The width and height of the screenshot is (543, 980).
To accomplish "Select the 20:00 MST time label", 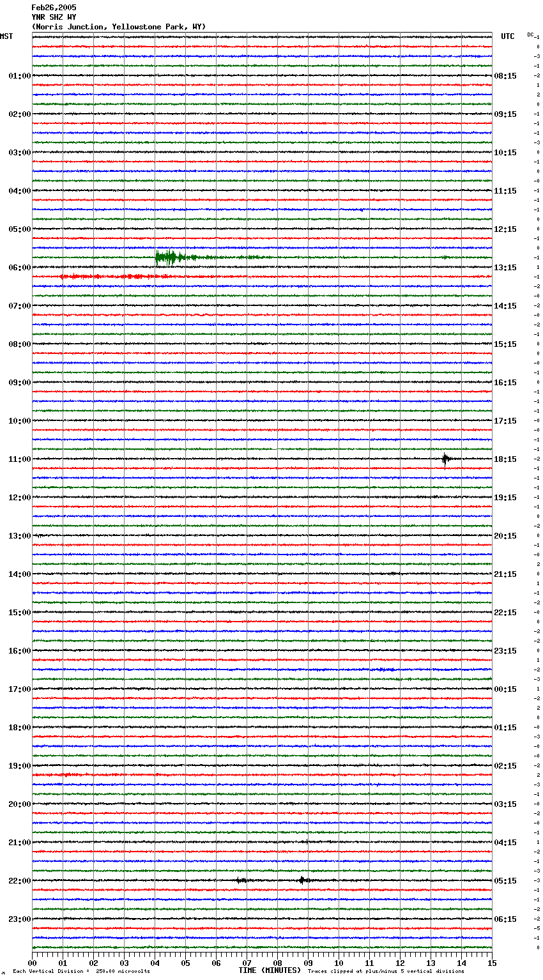I will coord(20,804).
